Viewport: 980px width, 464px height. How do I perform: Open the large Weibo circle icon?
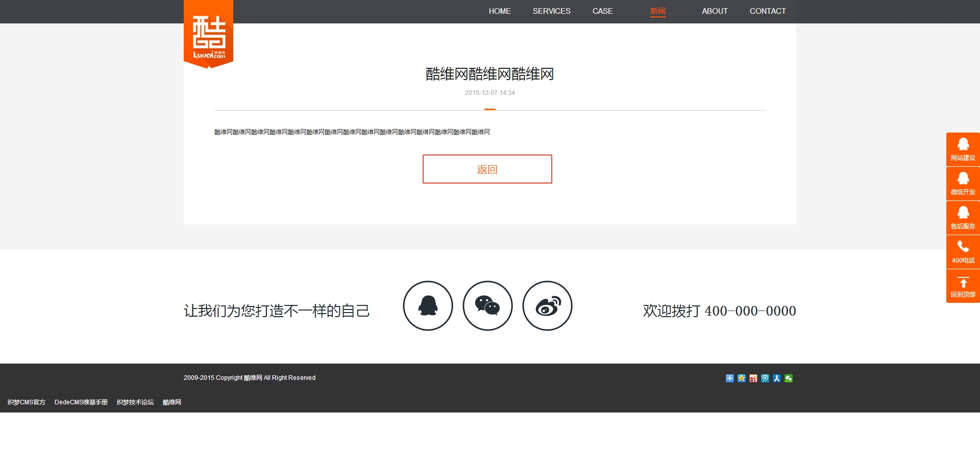pyautogui.click(x=547, y=306)
